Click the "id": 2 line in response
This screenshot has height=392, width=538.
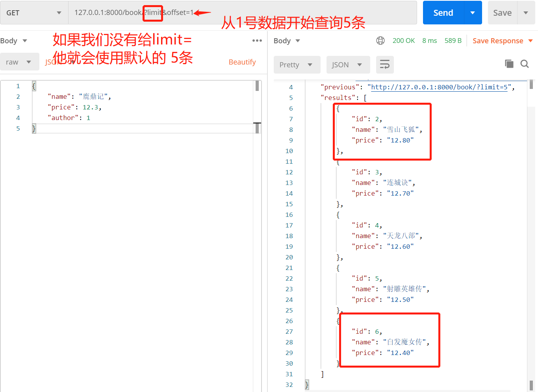(x=367, y=119)
